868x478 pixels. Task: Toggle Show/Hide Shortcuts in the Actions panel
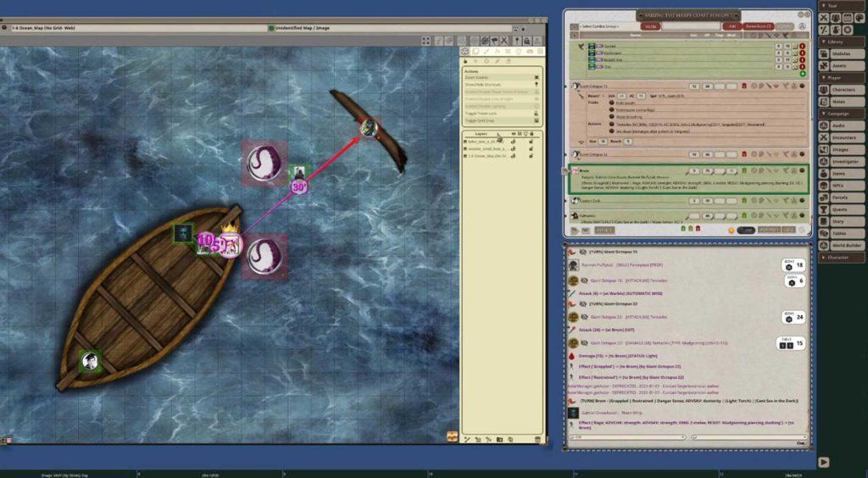(x=502, y=85)
